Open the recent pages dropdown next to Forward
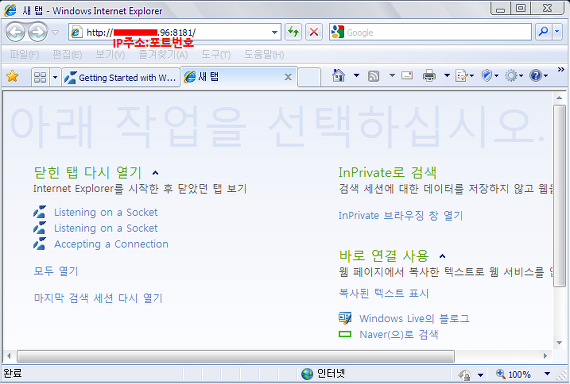The width and height of the screenshot is (570, 384). click(55, 33)
